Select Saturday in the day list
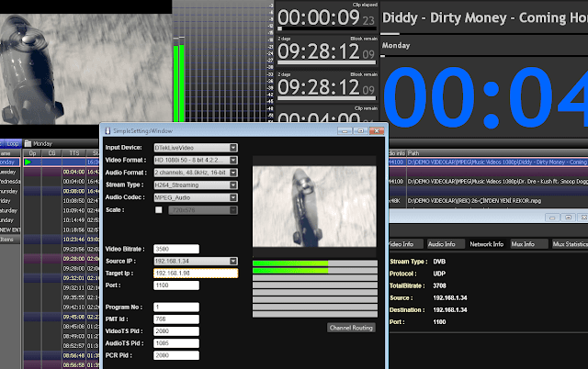Screen dimensions: 588x369 (x=10, y=210)
